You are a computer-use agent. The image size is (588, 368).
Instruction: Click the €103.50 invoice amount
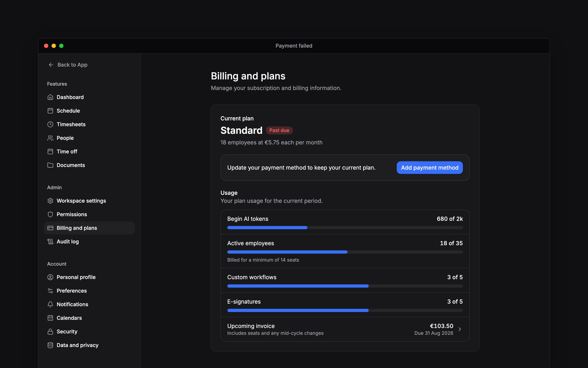pyautogui.click(x=441, y=326)
